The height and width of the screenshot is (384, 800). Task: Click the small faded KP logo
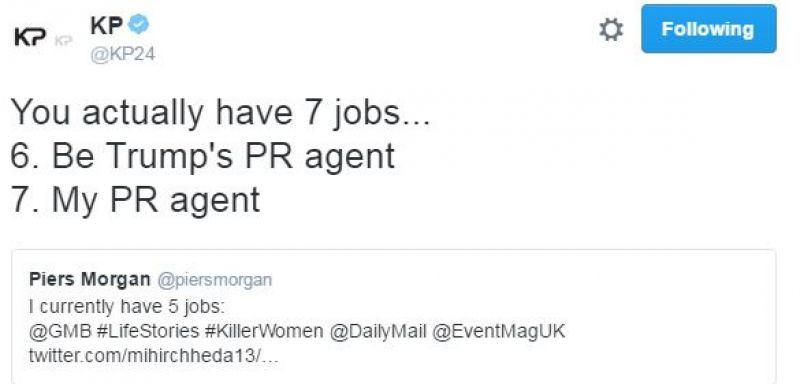coord(63,41)
